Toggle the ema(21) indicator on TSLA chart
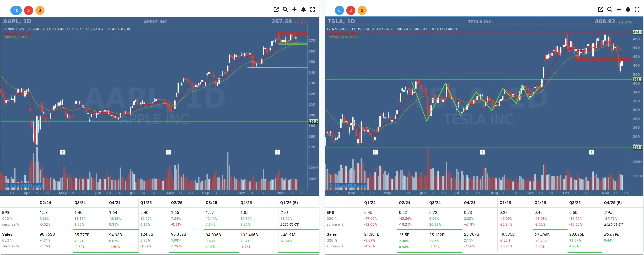 pyautogui.click(x=342, y=37)
